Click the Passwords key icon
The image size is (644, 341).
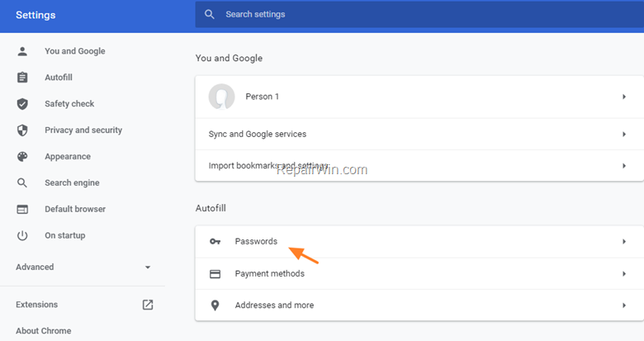point(215,242)
